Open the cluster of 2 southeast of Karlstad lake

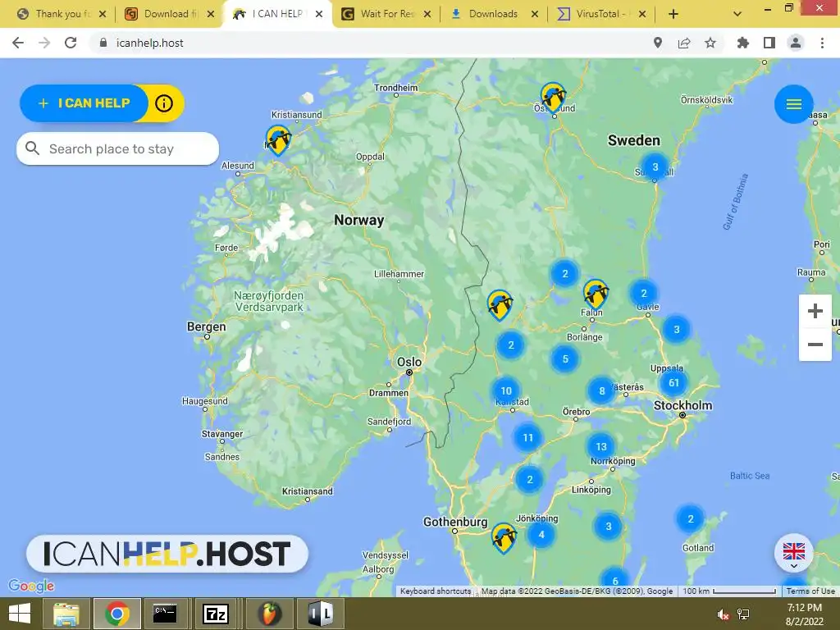point(529,479)
